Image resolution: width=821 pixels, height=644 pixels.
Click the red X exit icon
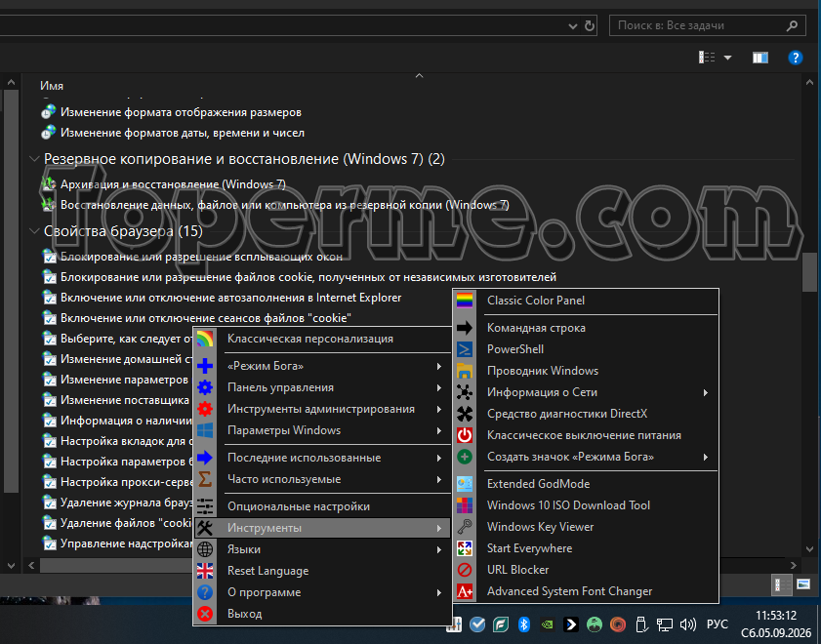click(205, 614)
